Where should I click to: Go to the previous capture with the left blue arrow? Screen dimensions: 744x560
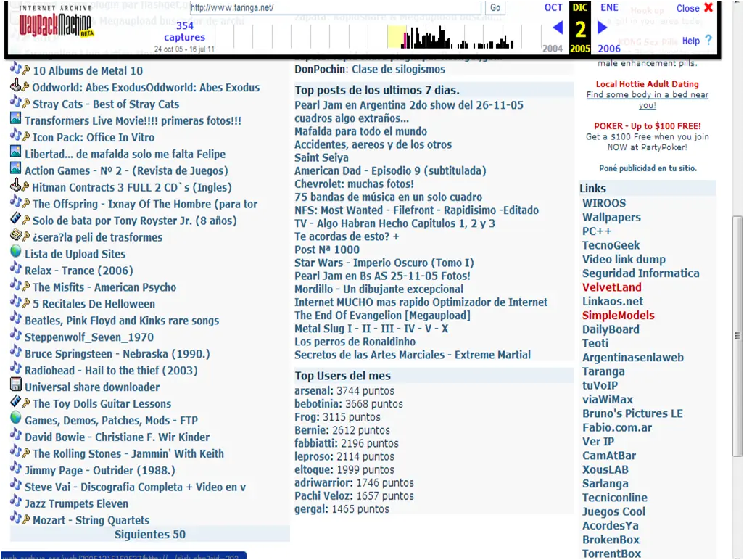tap(558, 28)
